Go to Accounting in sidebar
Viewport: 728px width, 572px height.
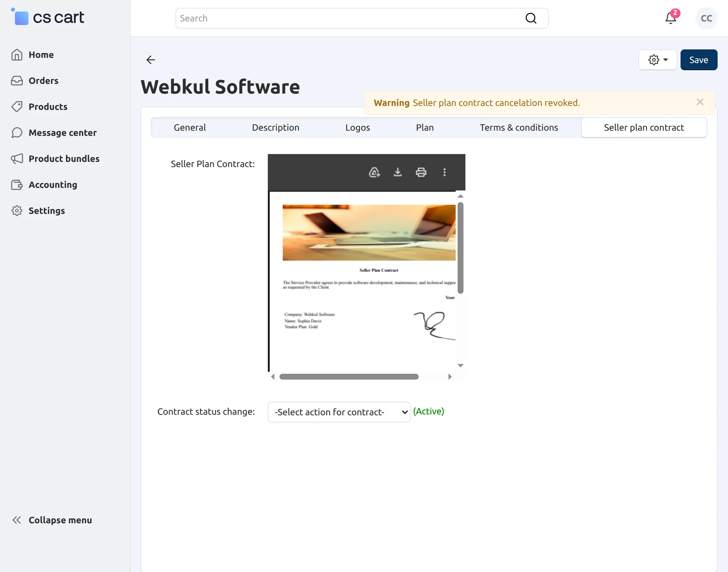click(x=53, y=185)
